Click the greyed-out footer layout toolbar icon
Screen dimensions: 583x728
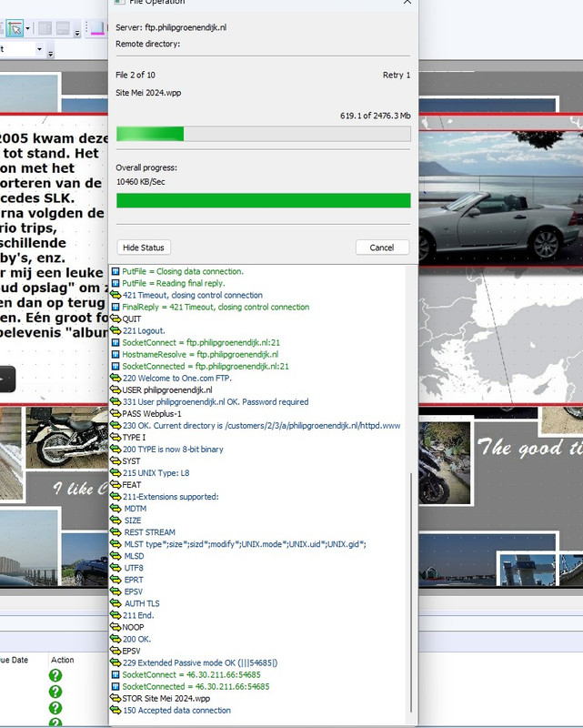63,29
